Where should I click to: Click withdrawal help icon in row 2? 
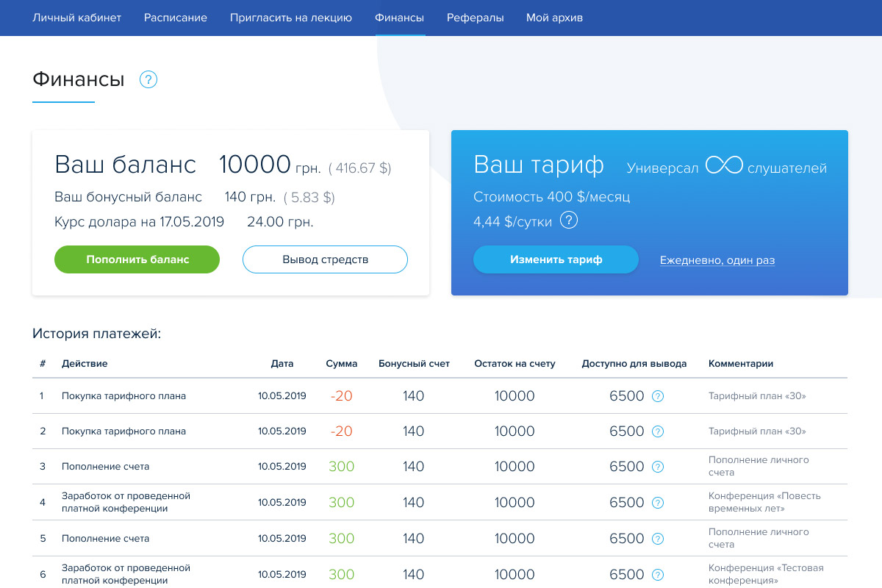tap(658, 431)
